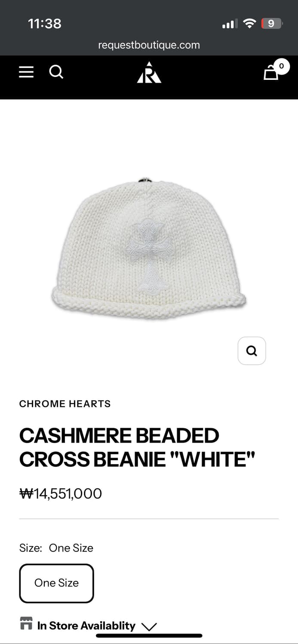Tap the home indicator bar
Image resolution: width=298 pixels, height=644 pixels.
tap(149, 636)
